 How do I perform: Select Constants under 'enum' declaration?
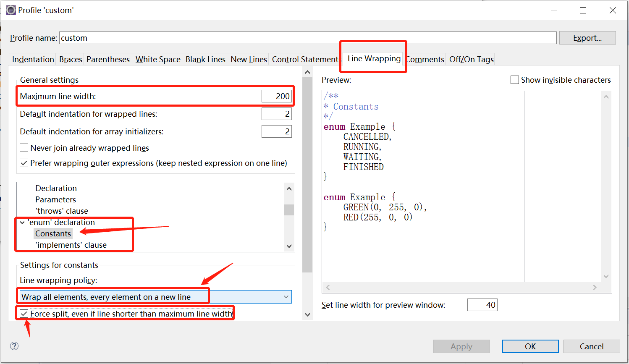[x=53, y=233]
